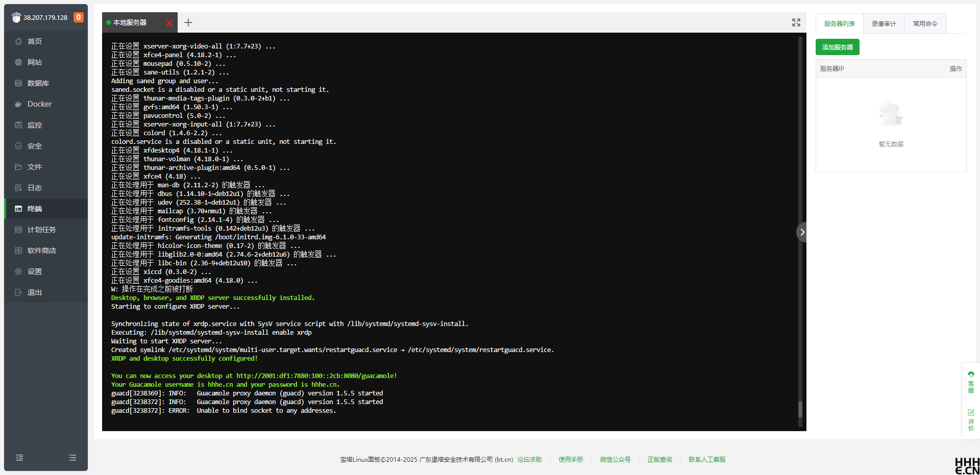Collapse the right server panel arrow
This screenshot has height=475, width=980.
[802, 232]
